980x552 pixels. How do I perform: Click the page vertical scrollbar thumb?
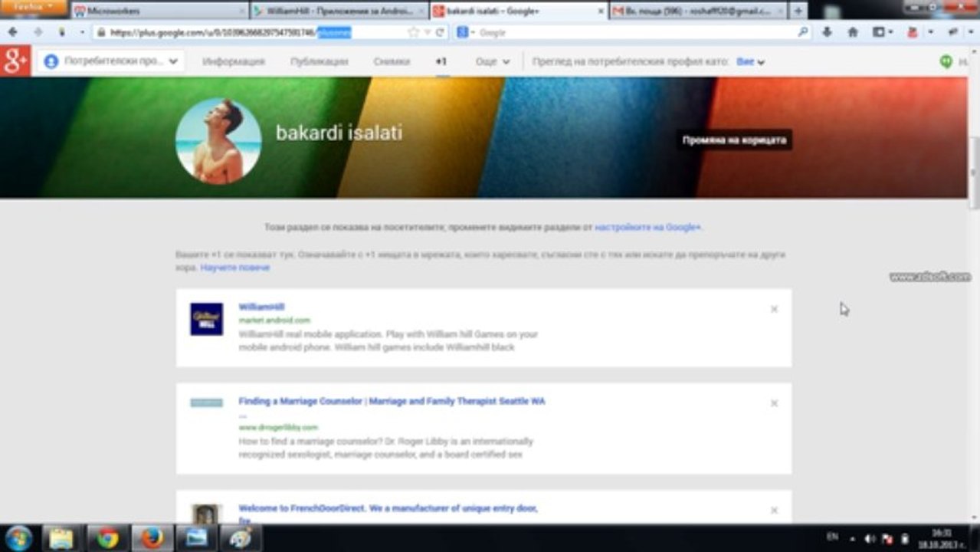click(x=973, y=172)
